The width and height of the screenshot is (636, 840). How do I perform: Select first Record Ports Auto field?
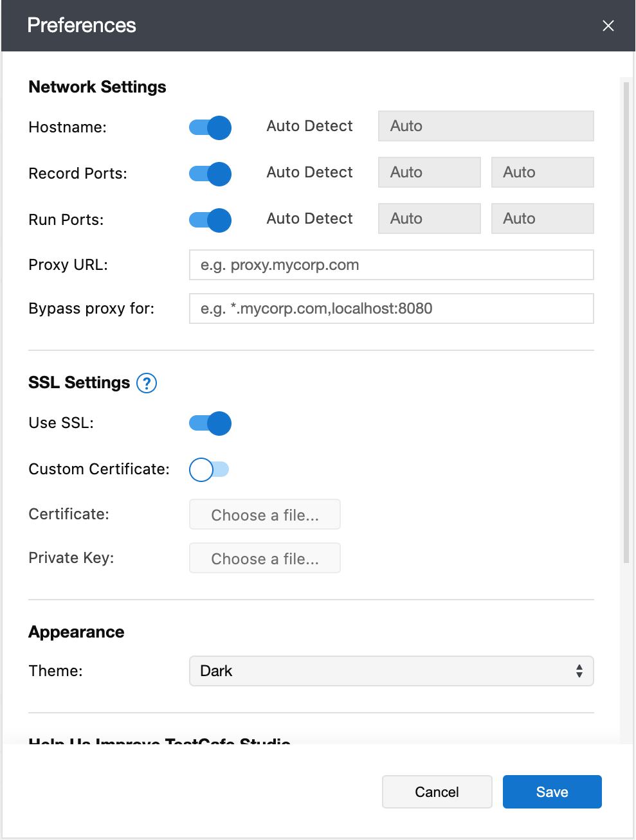point(429,172)
